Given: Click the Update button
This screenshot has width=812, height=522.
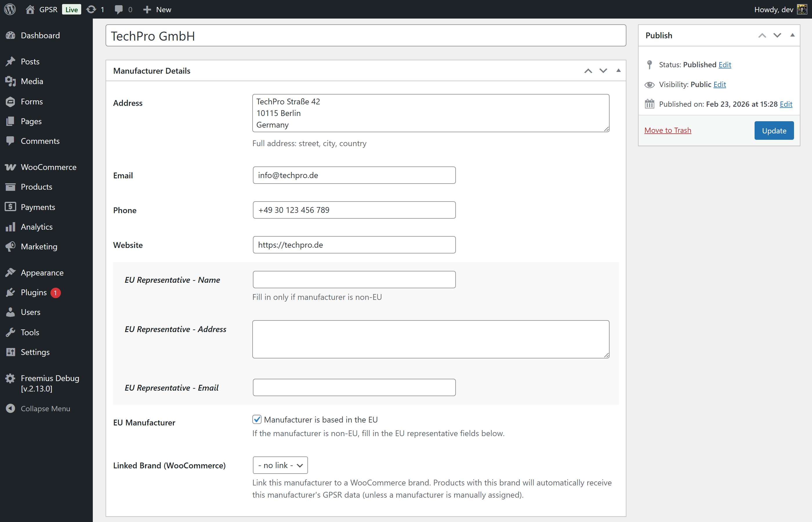Looking at the screenshot, I should click(774, 130).
